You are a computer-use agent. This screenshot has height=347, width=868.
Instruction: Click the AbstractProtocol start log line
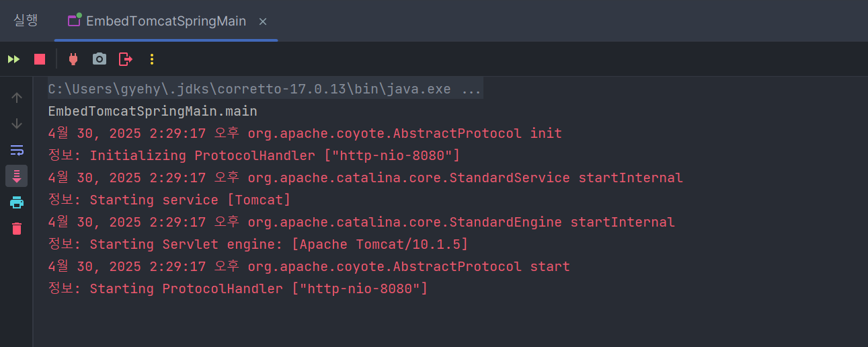click(x=309, y=266)
